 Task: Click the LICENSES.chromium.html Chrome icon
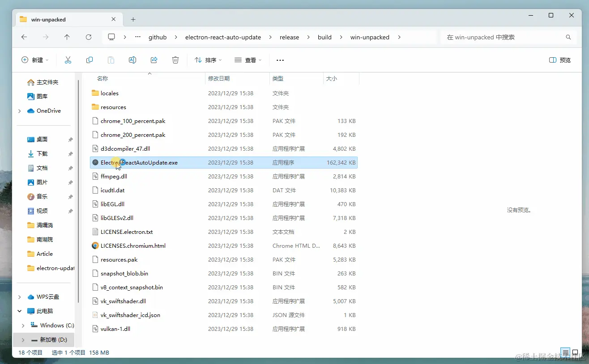(95, 245)
